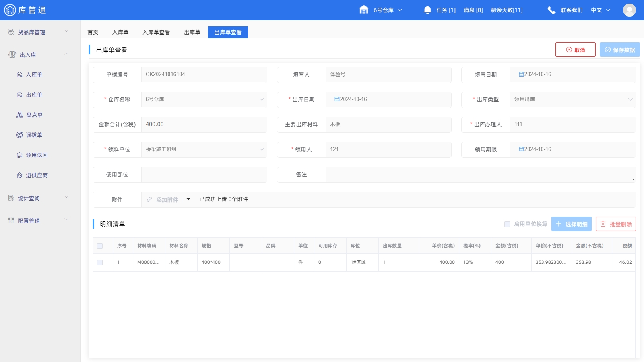Switch to the 入库单查看 tab
Viewport: 644px width, 362px height.
tap(156, 32)
